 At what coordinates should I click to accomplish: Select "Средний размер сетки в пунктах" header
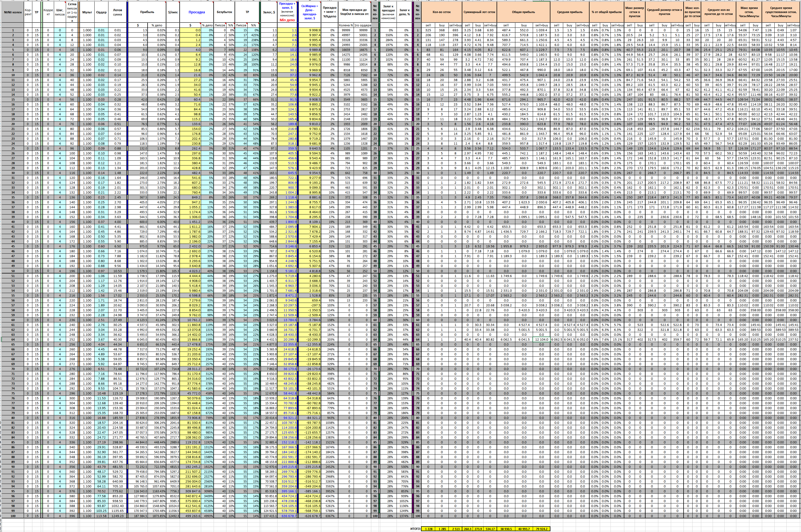(x=664, y=12)
